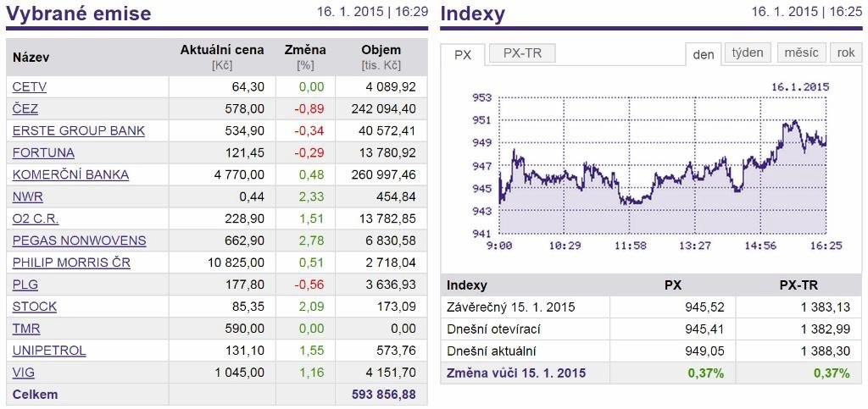Open the NWR stock link
Screen dimensions: 868x409
[x=28, y=196]
